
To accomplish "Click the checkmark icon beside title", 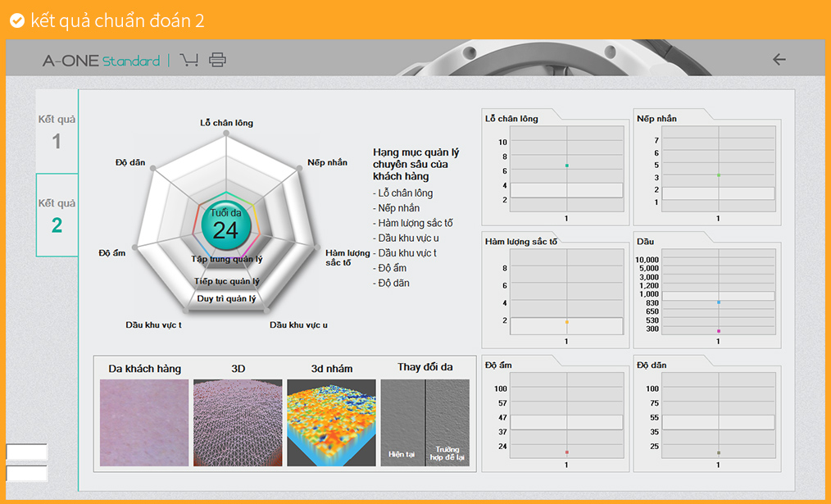I will (16, 20).
